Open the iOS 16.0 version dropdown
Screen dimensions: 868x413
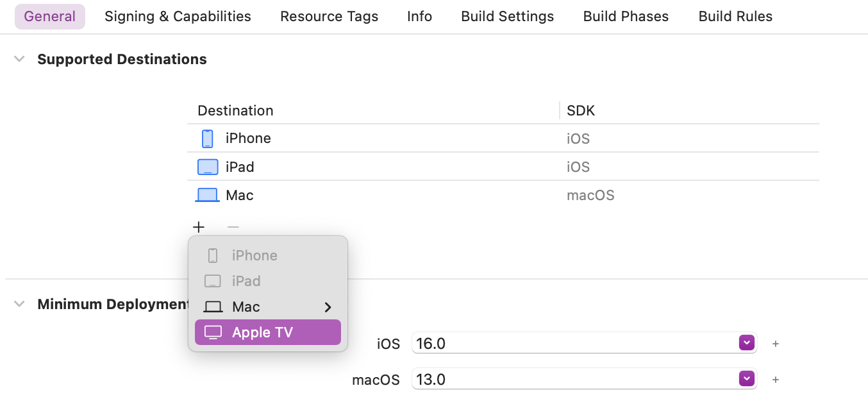point(747,343)
